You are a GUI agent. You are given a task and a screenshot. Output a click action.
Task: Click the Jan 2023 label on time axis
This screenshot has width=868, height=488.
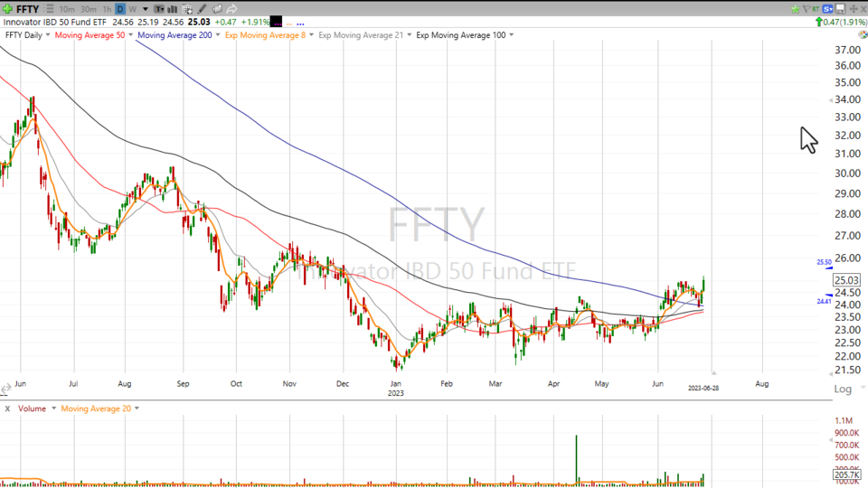tap(395, 388)
